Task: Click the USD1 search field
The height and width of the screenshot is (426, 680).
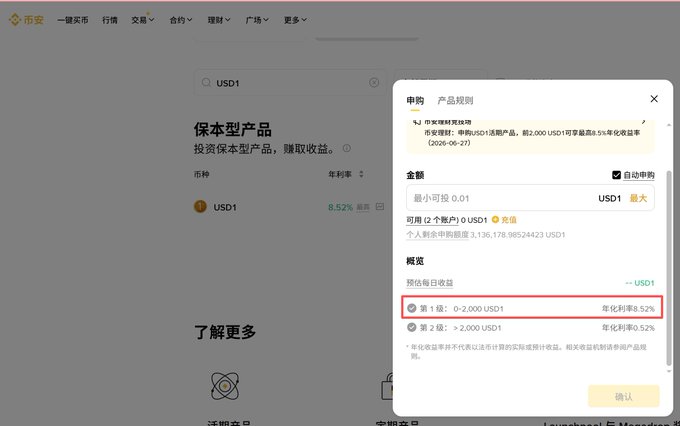Action: [x=290, y=82]
